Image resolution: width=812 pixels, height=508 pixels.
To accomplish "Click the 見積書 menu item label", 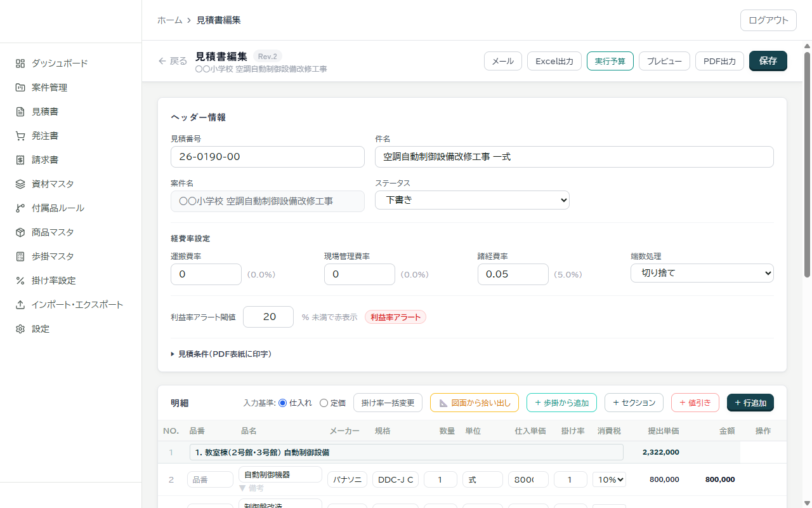I will coord(45,112).
